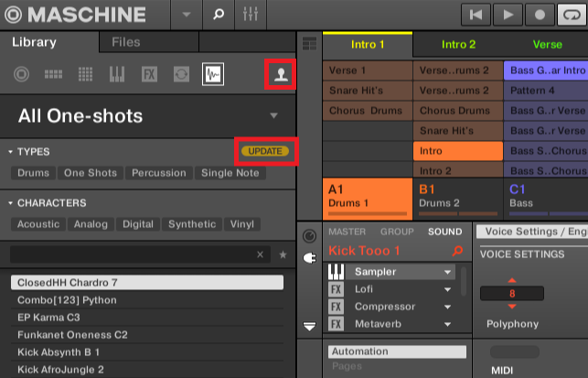
Task: Collapse the CHARACTERS section
Action: point(10,203)
